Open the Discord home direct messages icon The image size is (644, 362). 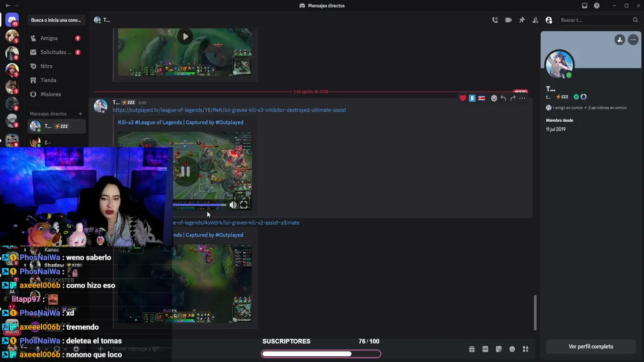pos(12,20)
